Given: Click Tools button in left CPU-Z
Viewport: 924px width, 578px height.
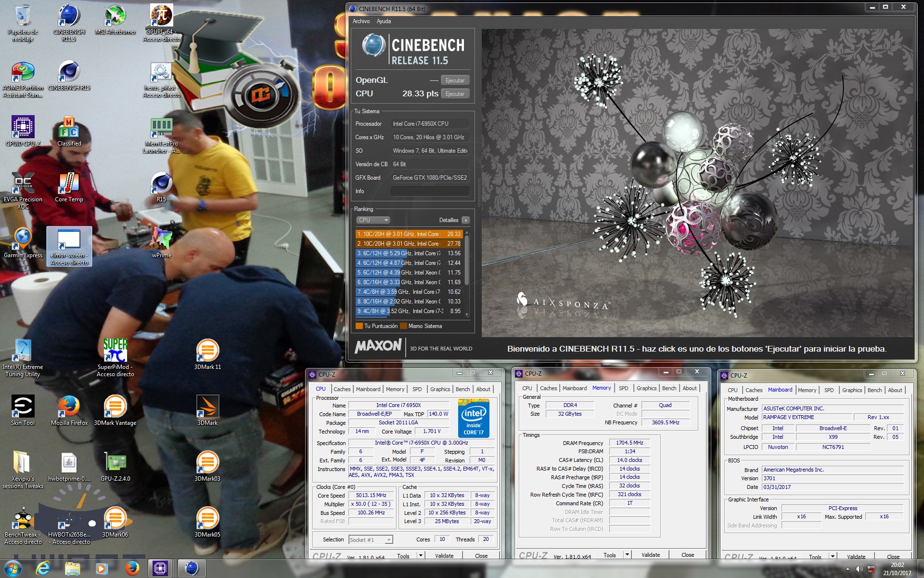Looking at the screenshot, I should pyautogui.click(x=403, y=555).
